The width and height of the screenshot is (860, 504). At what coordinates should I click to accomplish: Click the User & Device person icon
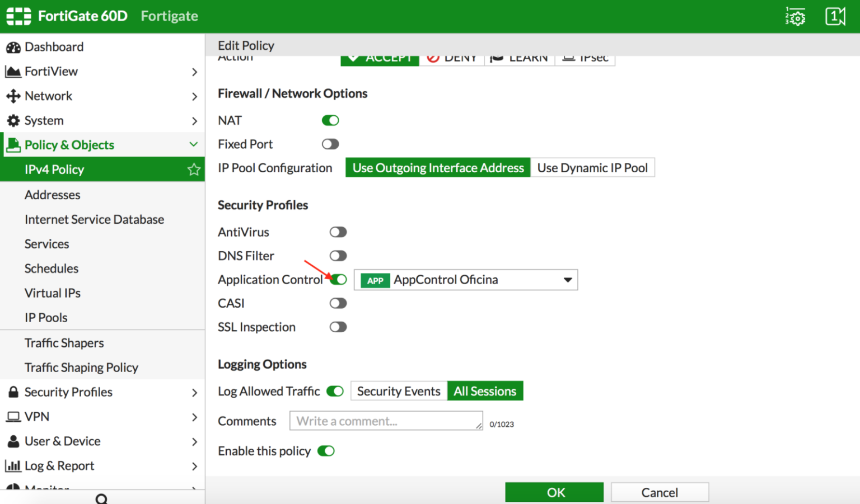(12, 441)
